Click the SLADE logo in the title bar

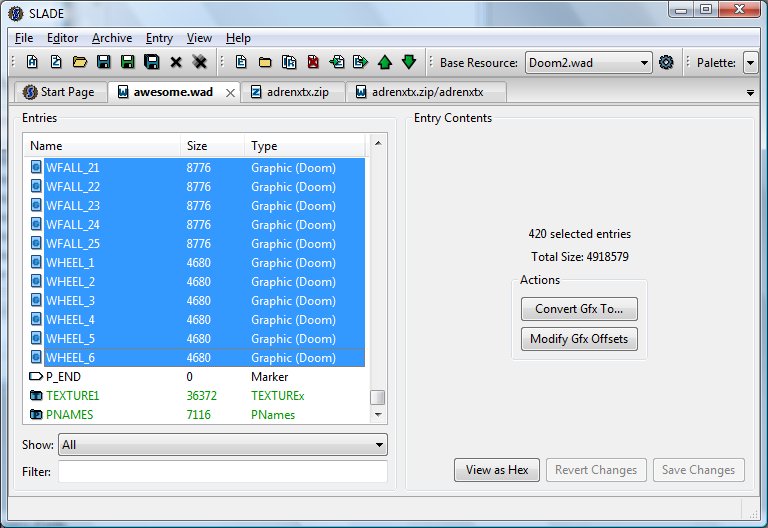(16, 13)
